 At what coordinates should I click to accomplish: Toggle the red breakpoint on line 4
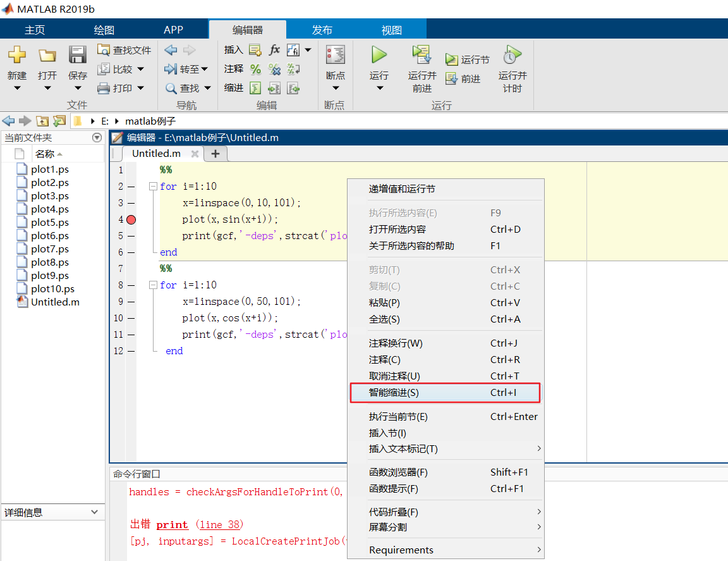131,219
